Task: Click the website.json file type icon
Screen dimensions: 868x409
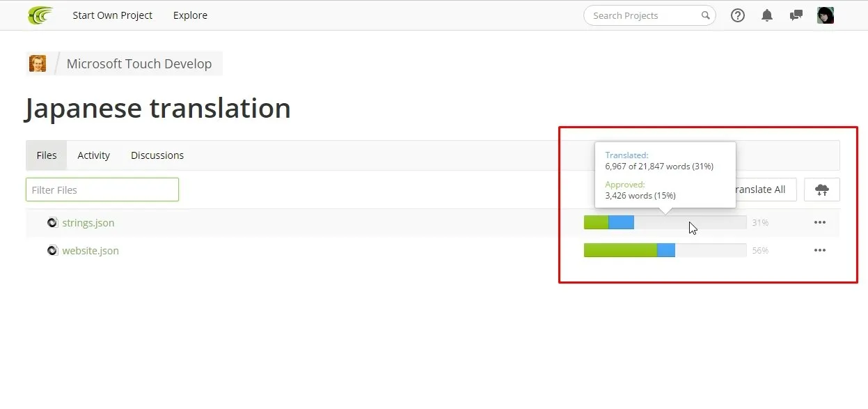Action: [52, 251]
